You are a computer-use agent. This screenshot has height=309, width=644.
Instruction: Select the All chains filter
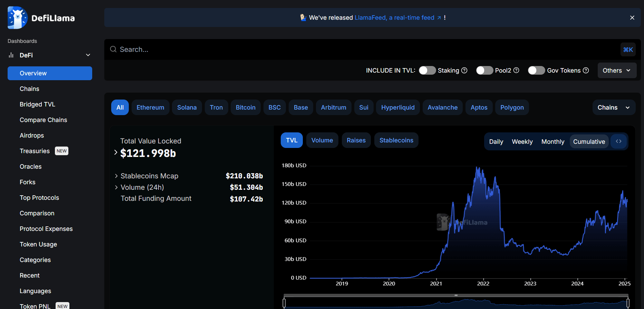(120, 107)
